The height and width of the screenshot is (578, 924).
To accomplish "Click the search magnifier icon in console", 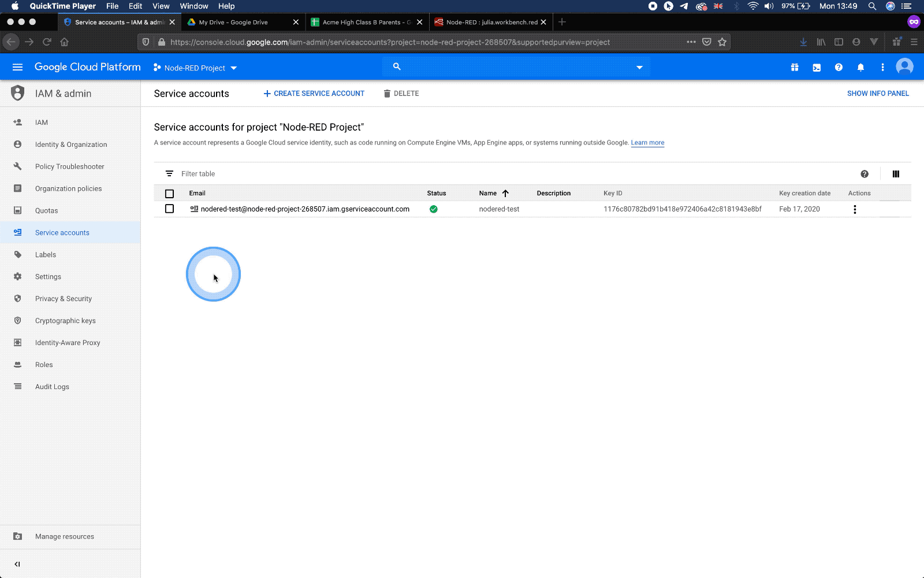I will (397, 67).
